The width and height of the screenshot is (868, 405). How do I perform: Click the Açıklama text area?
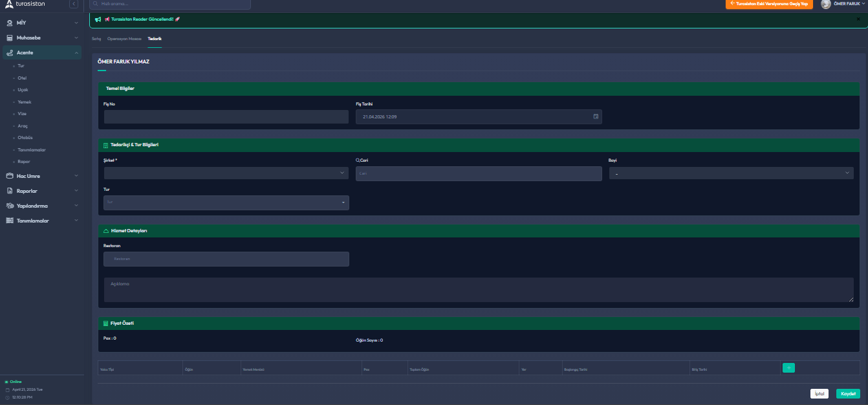(x=479, y=290)
